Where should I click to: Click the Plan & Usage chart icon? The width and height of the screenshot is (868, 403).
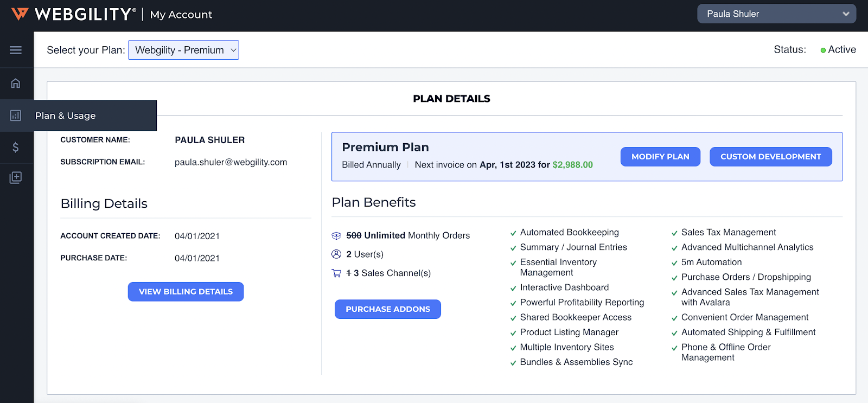pyautogui.click(x=16, y=116)
